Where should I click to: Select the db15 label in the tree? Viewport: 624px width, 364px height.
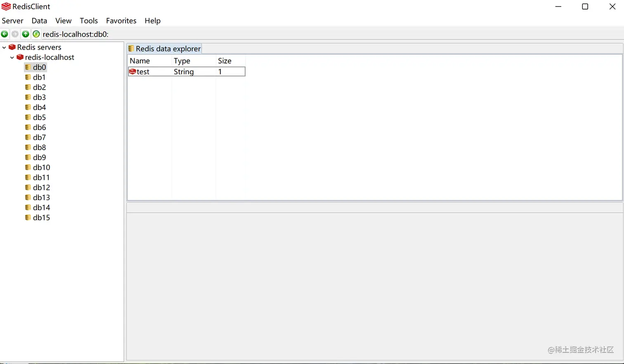tap(41, 217)
